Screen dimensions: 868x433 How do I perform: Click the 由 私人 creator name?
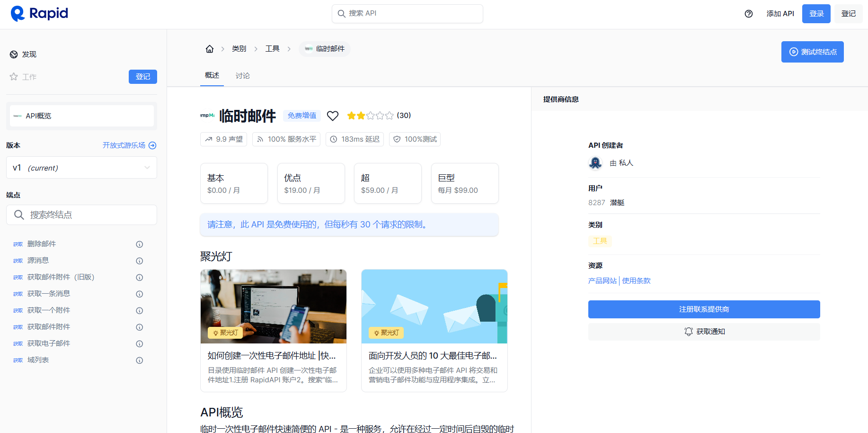tap(621, 163)
